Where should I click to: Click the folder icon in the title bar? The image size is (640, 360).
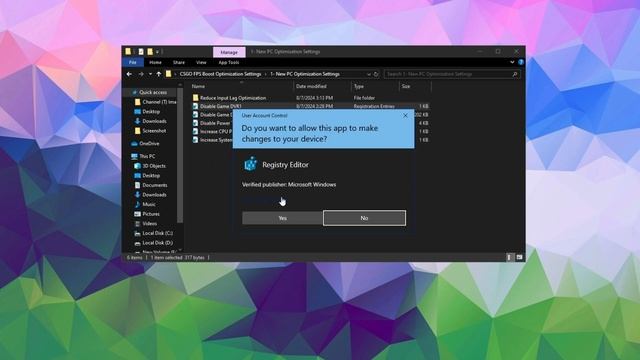click(x=128, y=51)
